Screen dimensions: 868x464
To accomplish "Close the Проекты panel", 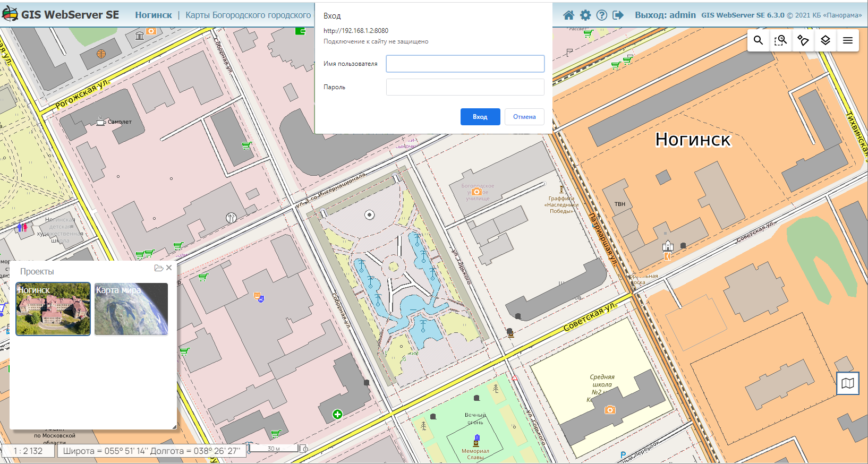I will pos(169,268).
